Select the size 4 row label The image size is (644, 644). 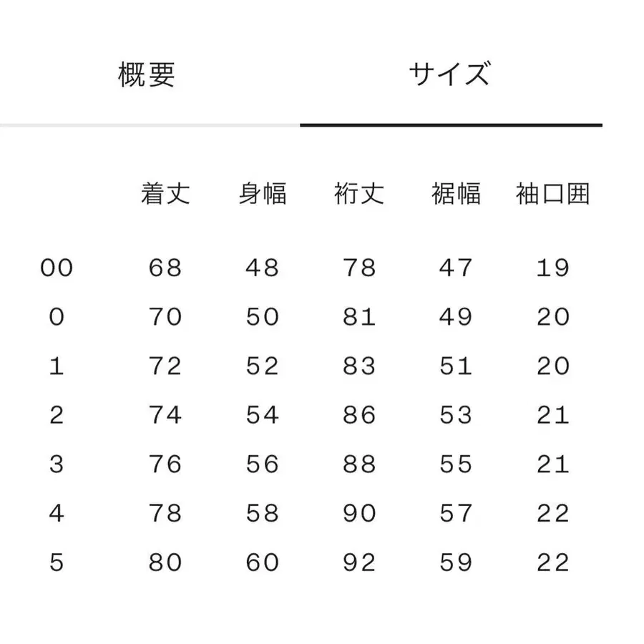coord(57,514)
